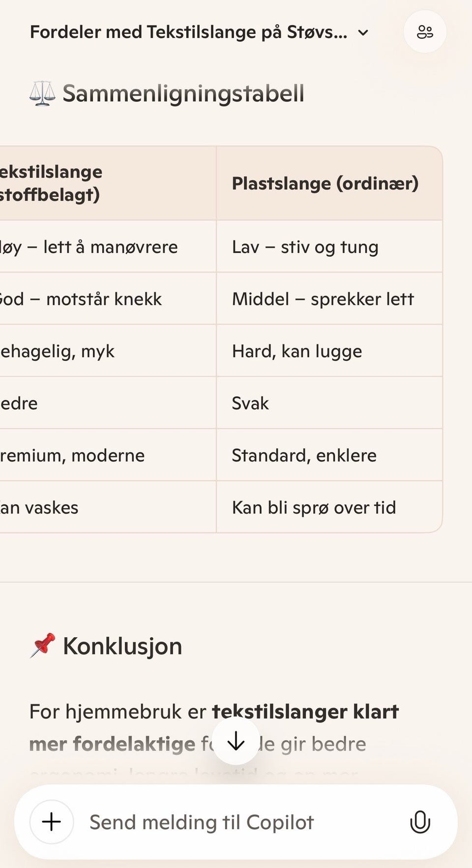The image size is (472, 868).
Task: Tap the scroll-to-bottom arrow button
Action: pyautogui.click(x=236, y=741)
